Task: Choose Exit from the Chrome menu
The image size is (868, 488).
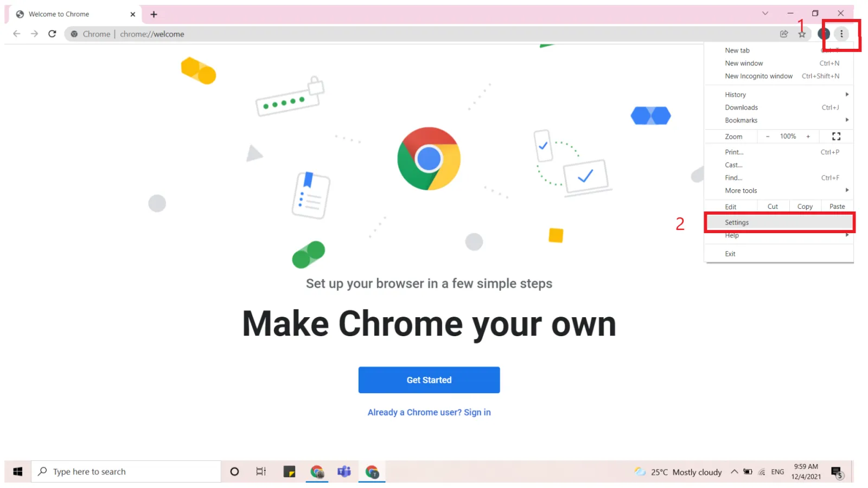Action: (x=779, y=254)
